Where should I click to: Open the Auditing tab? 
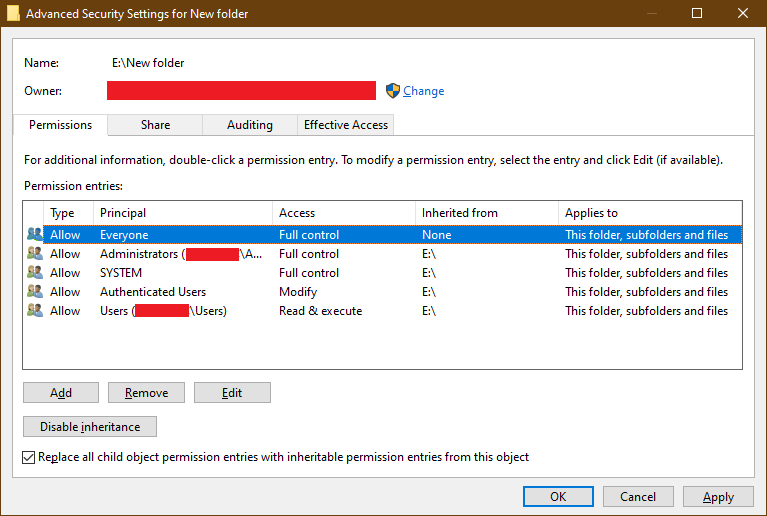click(x=249, y=125)
